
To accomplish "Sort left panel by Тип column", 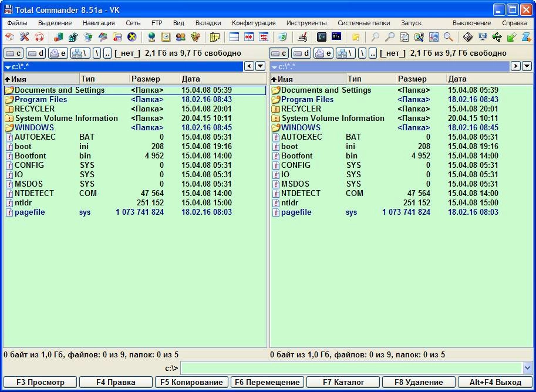I will [104, 79].
